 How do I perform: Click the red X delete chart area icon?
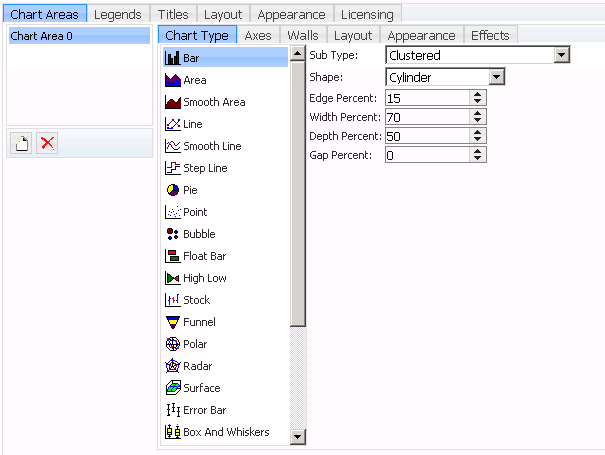coord(47,143)
